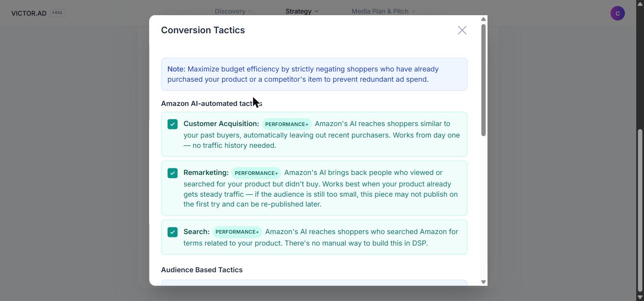Open Media Plan & Pitch menu

(x=383, y=11)
